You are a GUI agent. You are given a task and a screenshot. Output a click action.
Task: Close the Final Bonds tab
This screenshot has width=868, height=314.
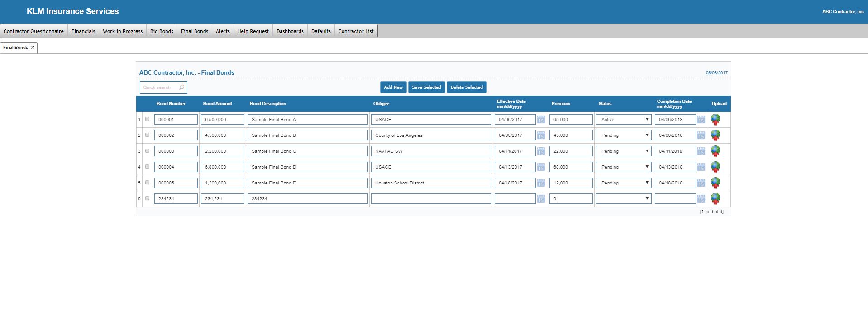tap(33, 48)
